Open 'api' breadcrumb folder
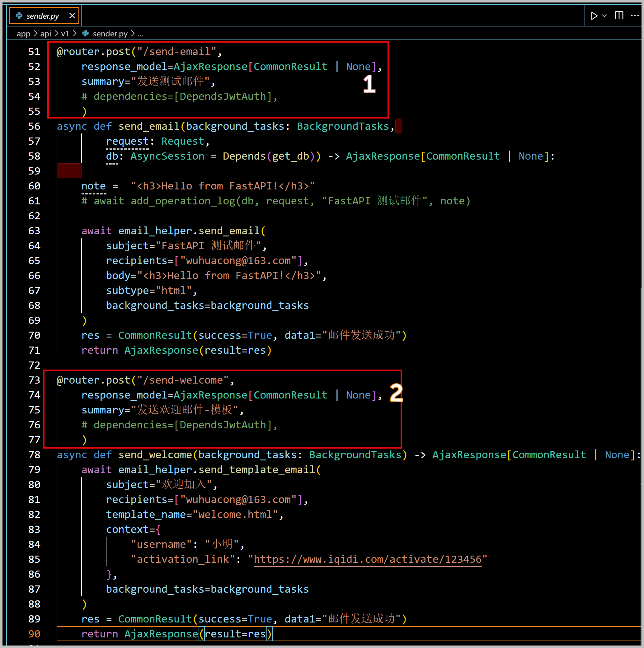 [46, 34]
